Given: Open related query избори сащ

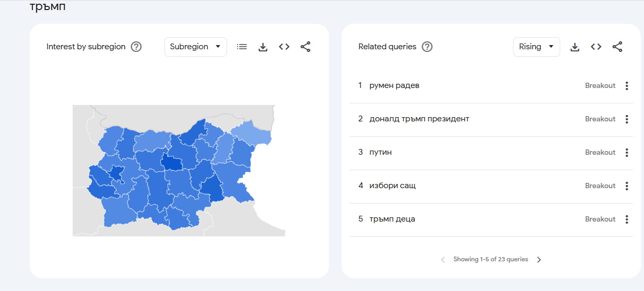Looking at the screenshot, I should point(393,186).
